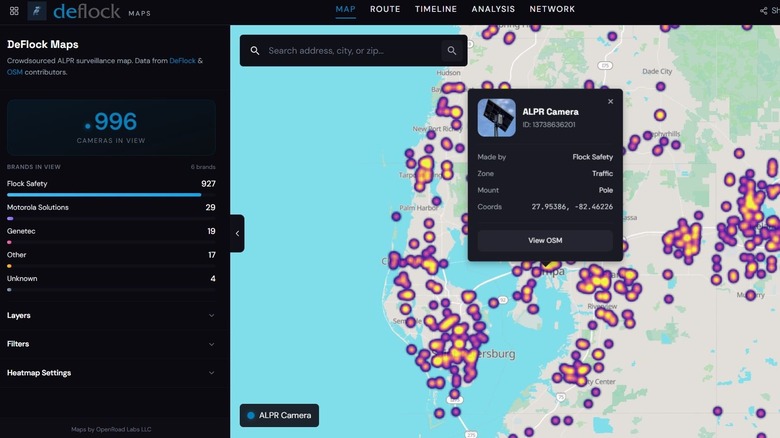Viewport: 780px width, 438px height.
Task: Open the ROUTE tab
Action: 385,9
